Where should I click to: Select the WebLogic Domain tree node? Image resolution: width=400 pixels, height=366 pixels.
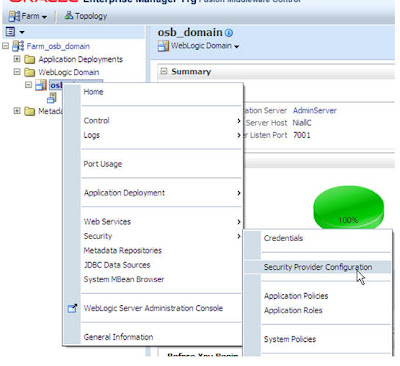pos(69,72)
